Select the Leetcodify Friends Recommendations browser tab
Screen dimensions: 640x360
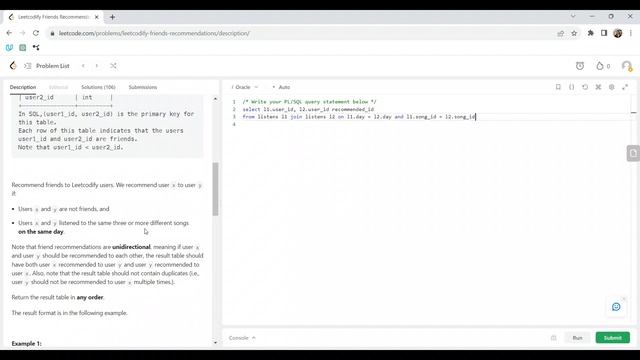click(53, 17)
